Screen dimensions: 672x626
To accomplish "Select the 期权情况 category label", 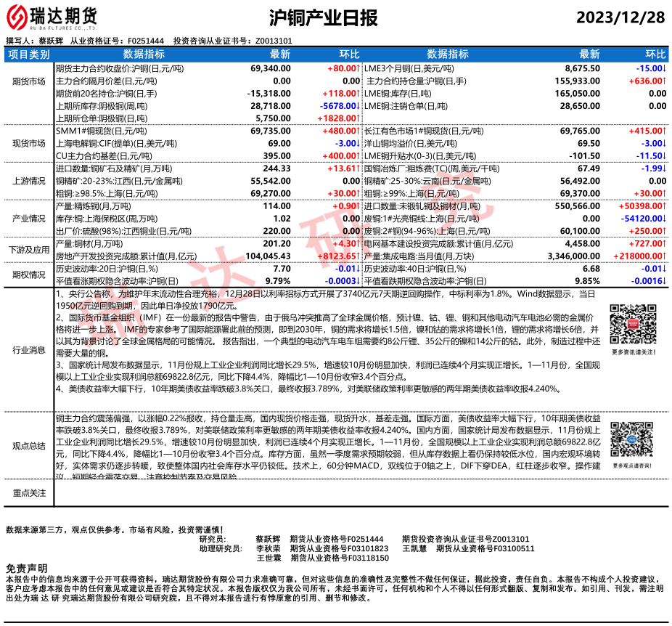I will (x=29, y=274).
